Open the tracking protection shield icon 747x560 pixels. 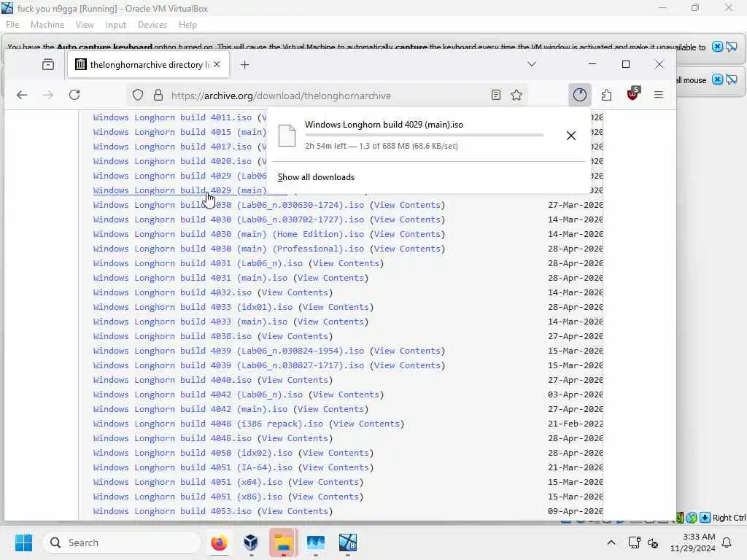click(x=138, y=96)
